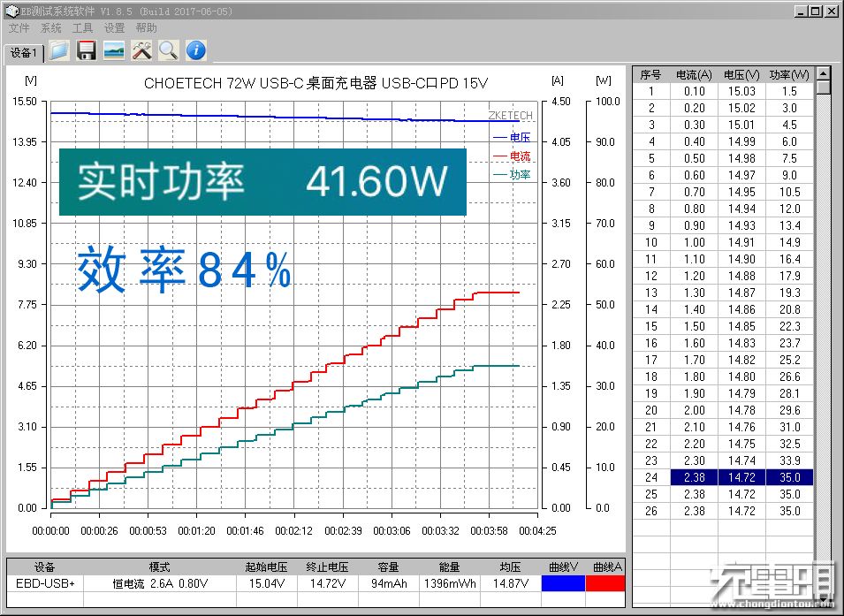The width and height of the screenshot is (844, 616).
Task: Click the power cell 33.9 in row 23
Action: pyautogui.click(x=789, y=460)
